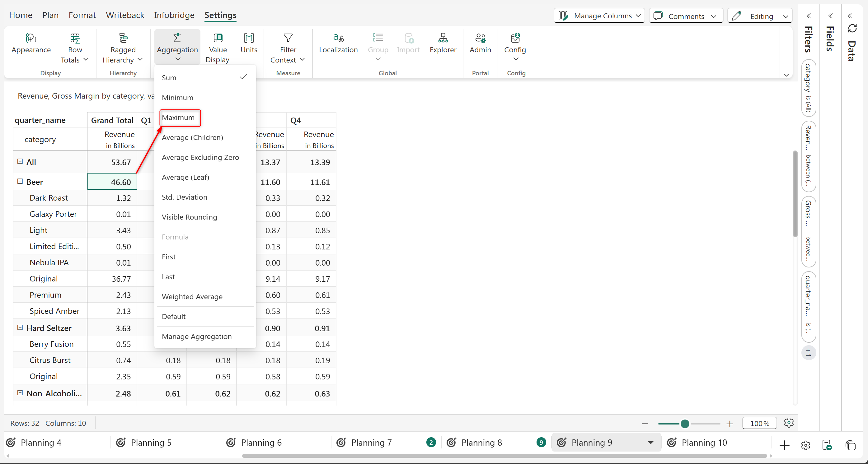Image resolution: width=868 pixels, height=464 pixels.
Task: Open the Admin portal icon
Action: [480, 38]
